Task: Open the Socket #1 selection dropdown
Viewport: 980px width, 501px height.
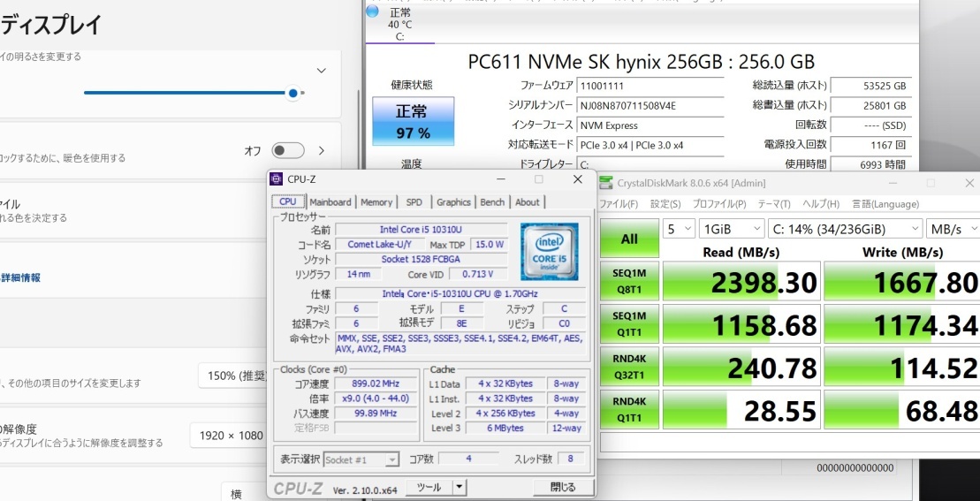Action: 361,459
